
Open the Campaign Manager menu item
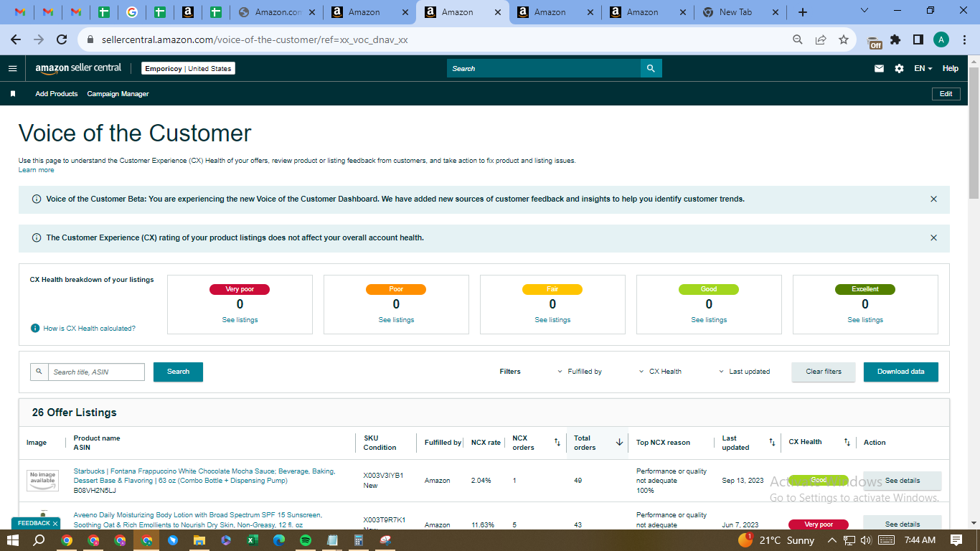pos(118,94)
